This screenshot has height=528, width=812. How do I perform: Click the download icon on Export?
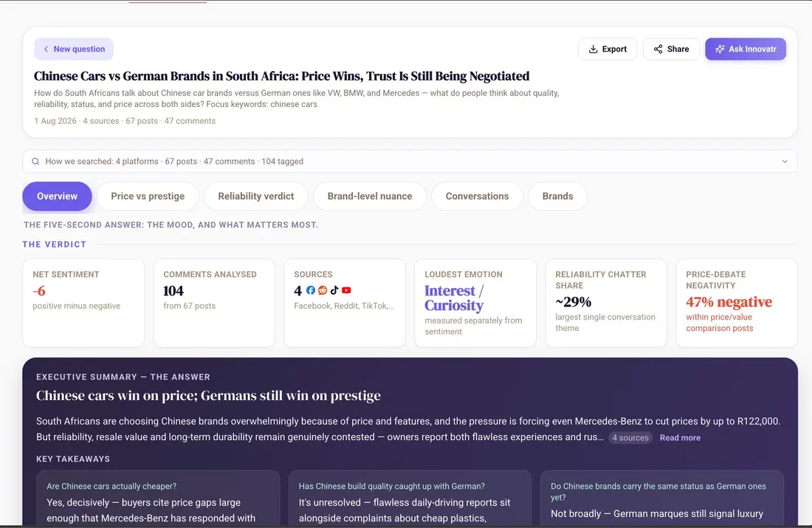coord(593,49)
